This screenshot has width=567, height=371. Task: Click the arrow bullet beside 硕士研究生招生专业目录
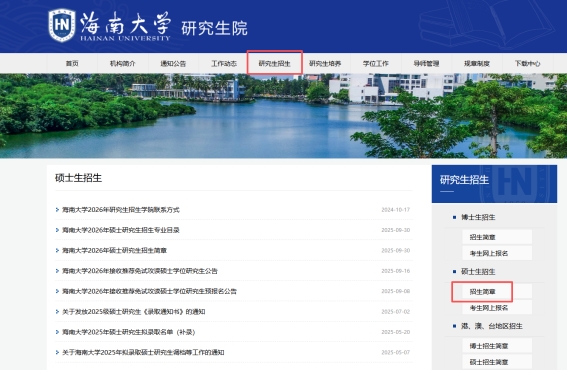click(57, 230)
